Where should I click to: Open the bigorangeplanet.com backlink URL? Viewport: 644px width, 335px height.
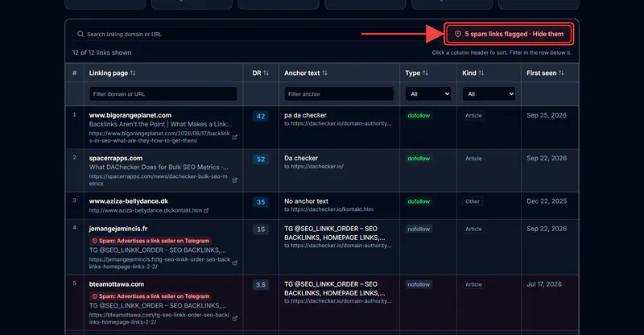coord(159,137)
